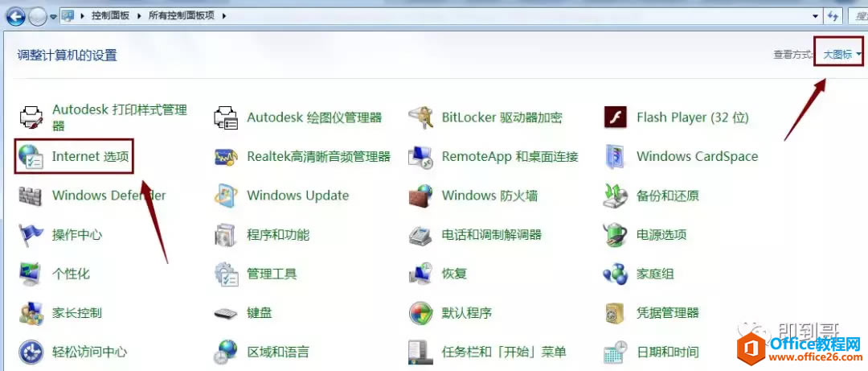Click the 家长控制 icon

(x=31, y=313)
